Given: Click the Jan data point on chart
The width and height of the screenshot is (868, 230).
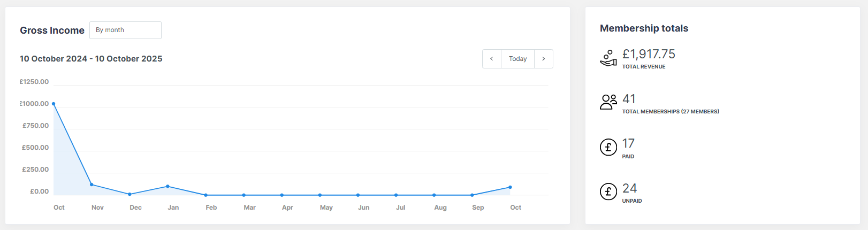Looking at the screenshot, I should [168, 186].
